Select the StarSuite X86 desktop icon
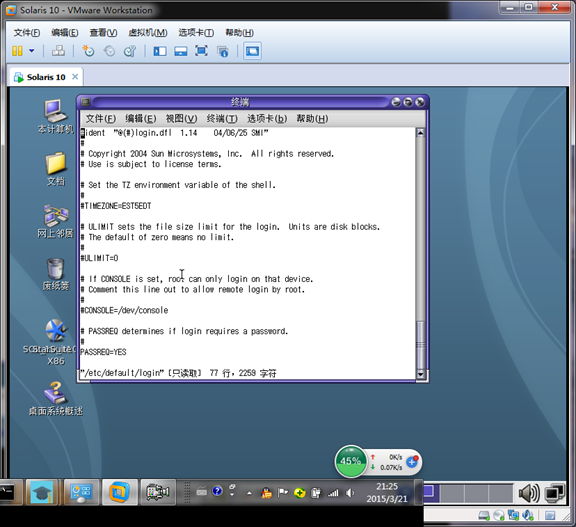 pos(55,342)
